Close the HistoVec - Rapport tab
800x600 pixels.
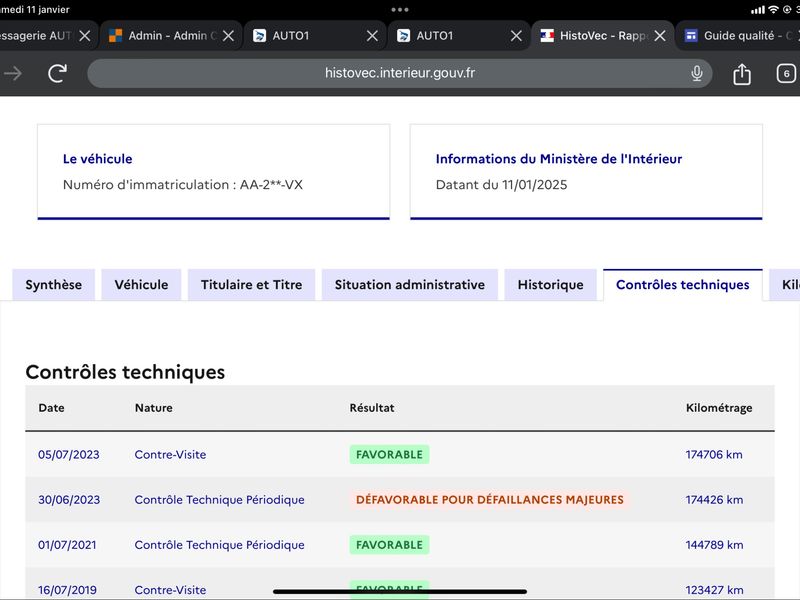point(660,36)
